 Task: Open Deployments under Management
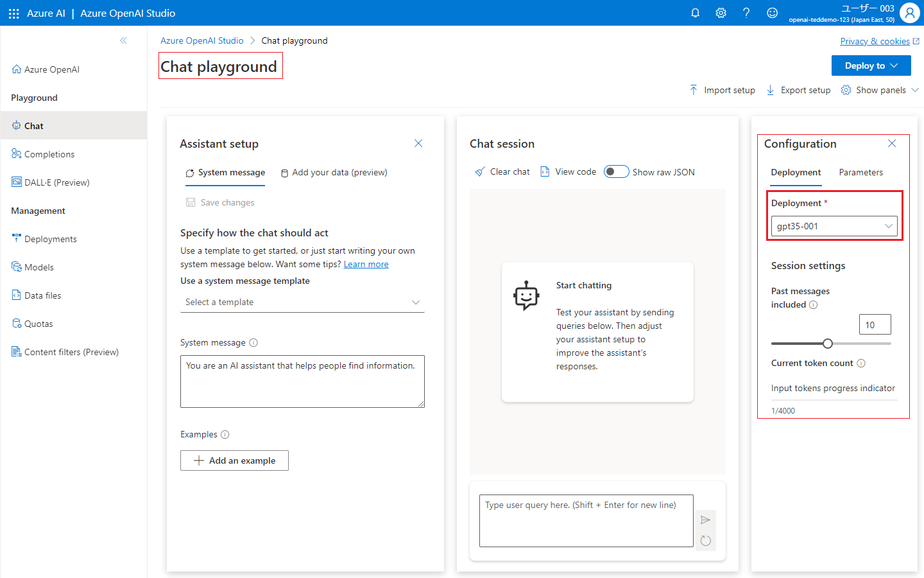pos(74,239)
